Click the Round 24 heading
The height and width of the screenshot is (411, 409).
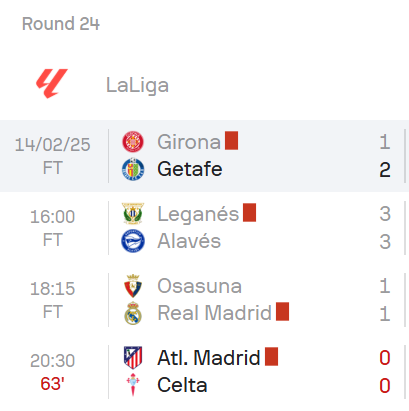click(x=61, y=24)
